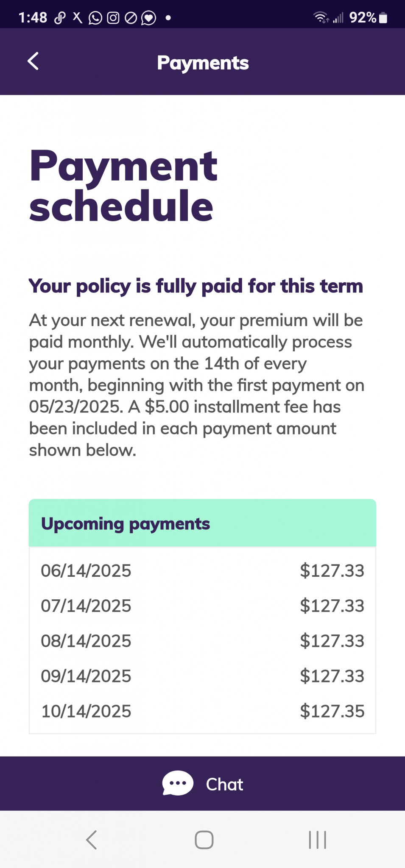The width and height of the screenshot is (405, 868).
Task: Tap the Instagram notification icon
Action: coord(113,18)
